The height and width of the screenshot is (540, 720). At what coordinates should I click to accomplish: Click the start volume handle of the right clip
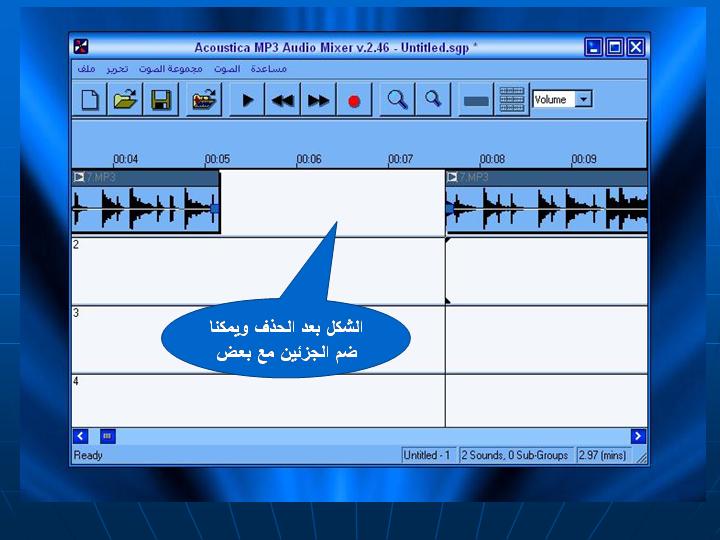pyautogui.click(x=450, y=209)
